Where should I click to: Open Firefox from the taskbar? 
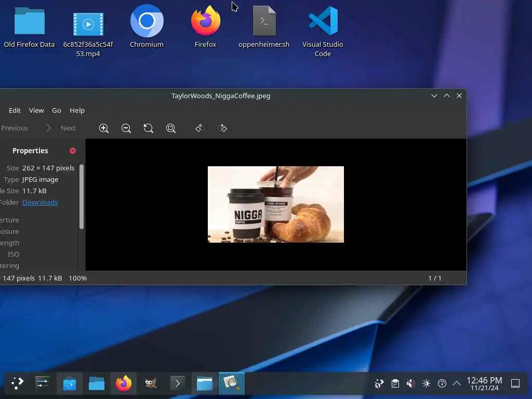[x=124, y=384]
